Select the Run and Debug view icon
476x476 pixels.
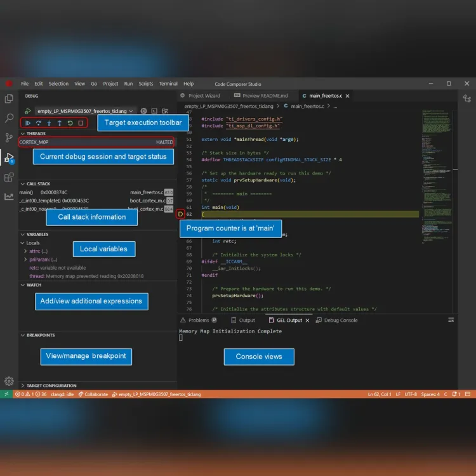tap(9, 157)
